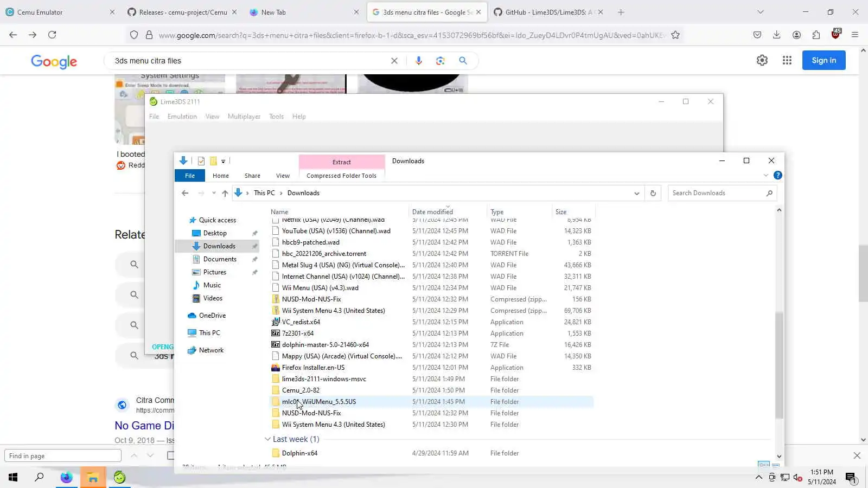Screen dimensions: 868x488
Task: Customize Quick Access Toolbar dropdown arrow
Action: pos(223,161)
